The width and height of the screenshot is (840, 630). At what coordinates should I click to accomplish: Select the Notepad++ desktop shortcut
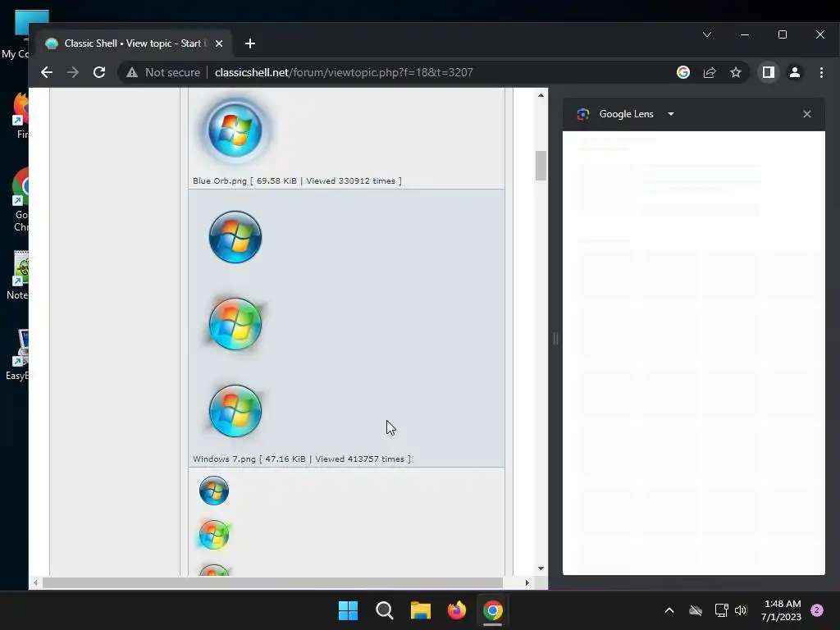(x=19, y=275)
